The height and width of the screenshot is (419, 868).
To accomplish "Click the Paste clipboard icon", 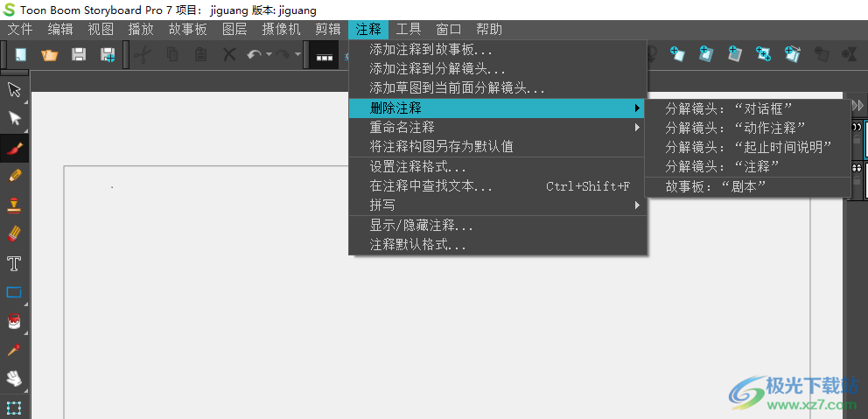I will (200, 54).
